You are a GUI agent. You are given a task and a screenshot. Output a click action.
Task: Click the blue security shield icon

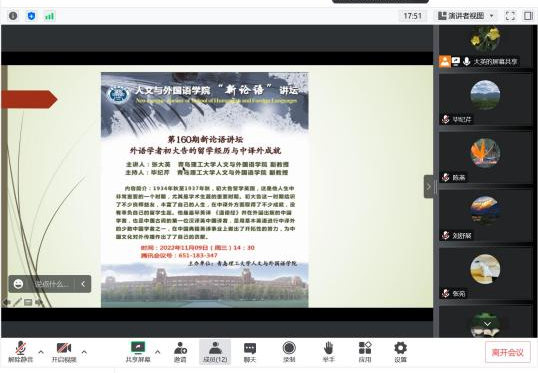coord(31,16)
